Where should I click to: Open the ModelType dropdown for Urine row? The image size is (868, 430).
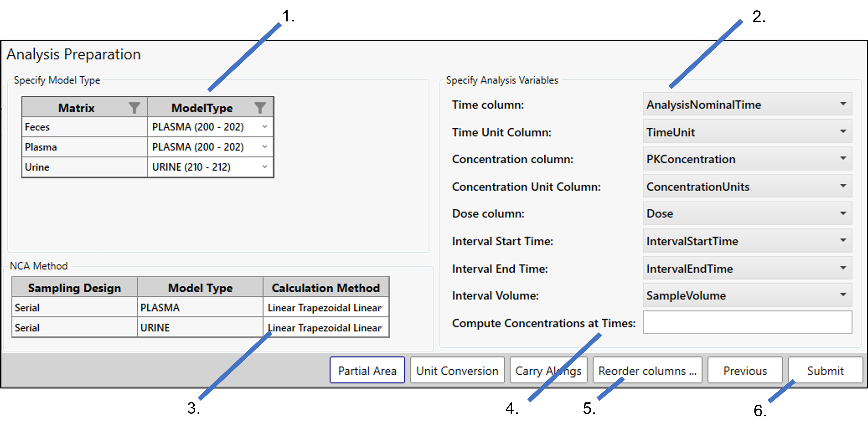tap(265, 167)
